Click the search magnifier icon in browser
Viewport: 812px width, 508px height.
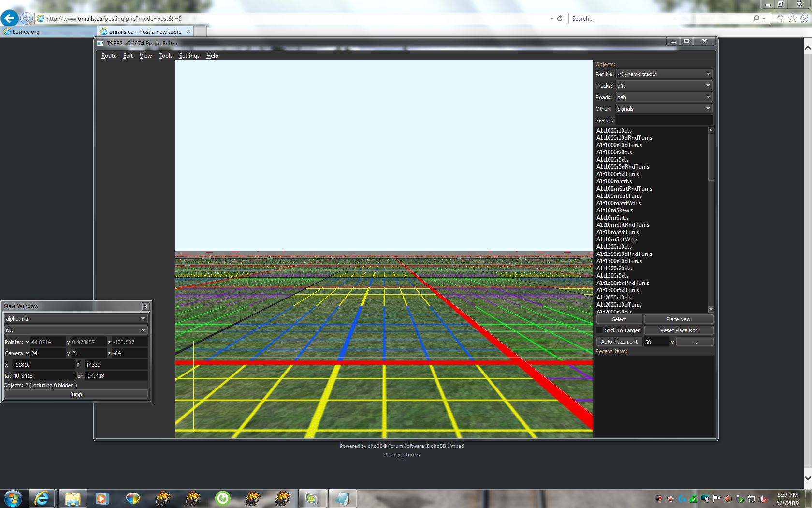(x=756, y=18)
